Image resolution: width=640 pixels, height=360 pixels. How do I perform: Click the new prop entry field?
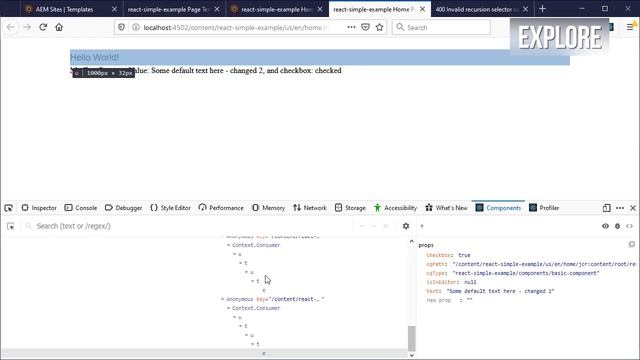pos(439,300)
